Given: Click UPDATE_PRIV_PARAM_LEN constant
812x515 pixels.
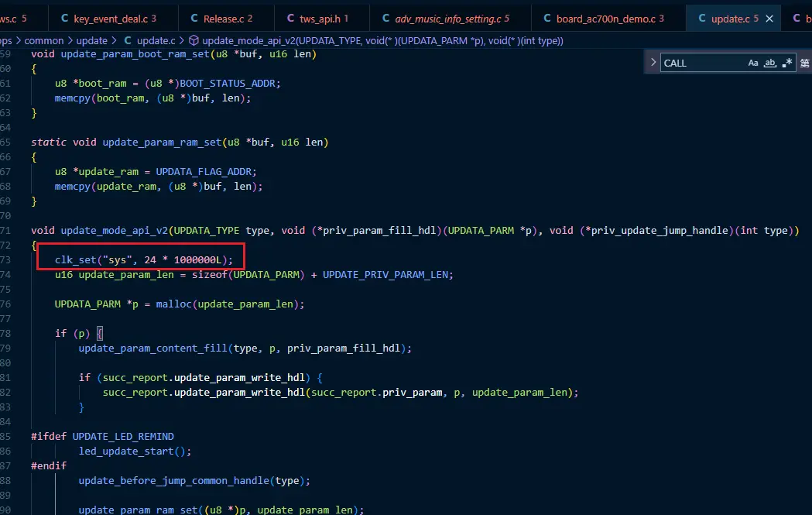Looking at the screenshot, I should point(385,275).
